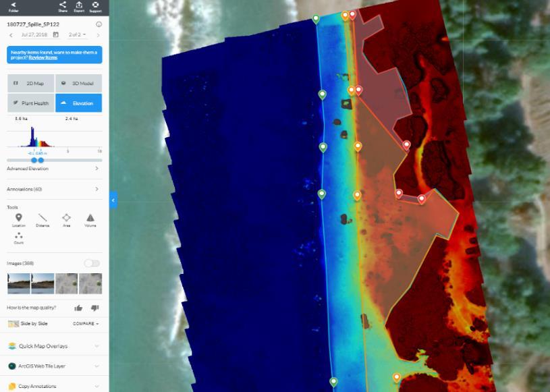Viewport: 550px width, 392px height.
Task: Select the Location marker tool
Action: [x=19, y=220]
